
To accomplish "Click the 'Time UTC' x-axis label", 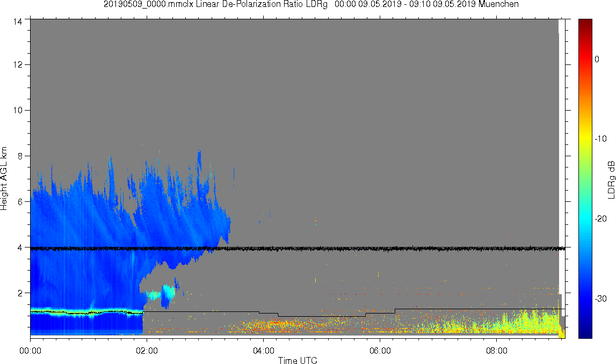I will click(298, 360).
